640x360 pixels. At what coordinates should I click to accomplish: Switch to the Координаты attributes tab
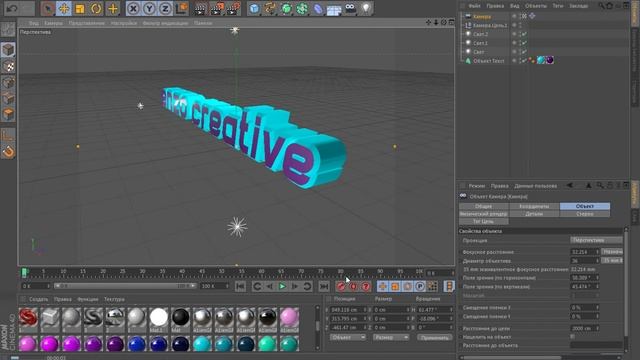click(534, 207)
